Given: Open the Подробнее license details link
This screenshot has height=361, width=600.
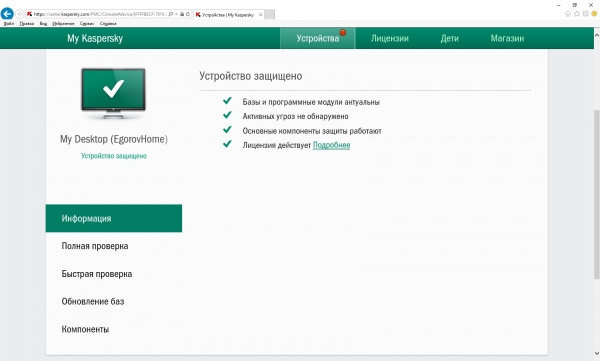Looking at the screenshot, I should [331, 145].
